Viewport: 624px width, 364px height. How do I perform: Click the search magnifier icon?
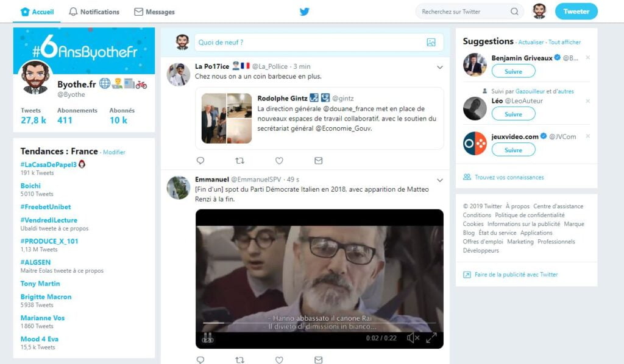[514, 12]
